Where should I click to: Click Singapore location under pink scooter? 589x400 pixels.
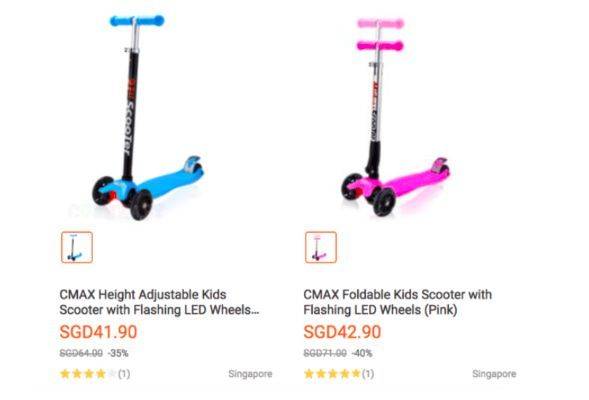tap(494, 374)
